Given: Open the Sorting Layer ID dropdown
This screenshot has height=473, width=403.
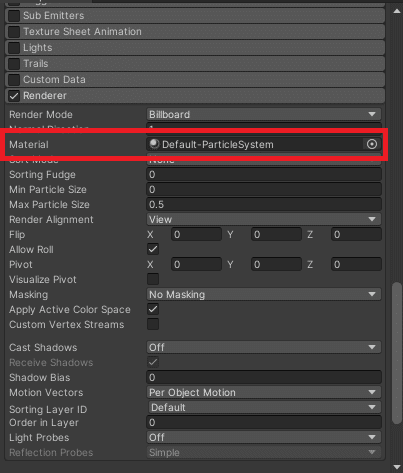Looking at the screenshot, I should [x=264, y=407].
